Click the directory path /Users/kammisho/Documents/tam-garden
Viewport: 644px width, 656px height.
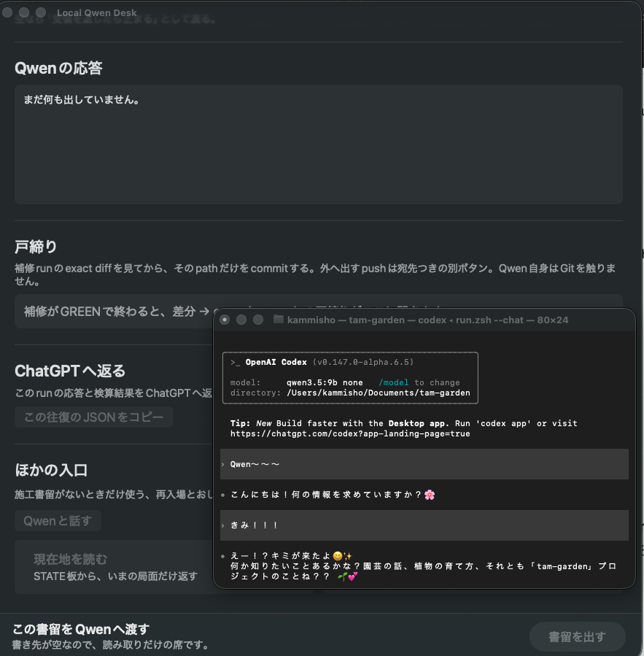coord(378,393)
